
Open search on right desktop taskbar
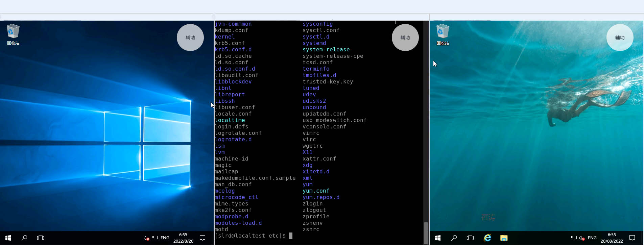tap(454, 238)
